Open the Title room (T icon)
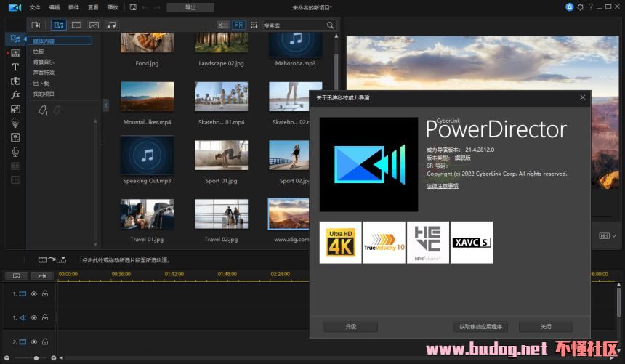This screenshot has height=364, width=625. 15,67
